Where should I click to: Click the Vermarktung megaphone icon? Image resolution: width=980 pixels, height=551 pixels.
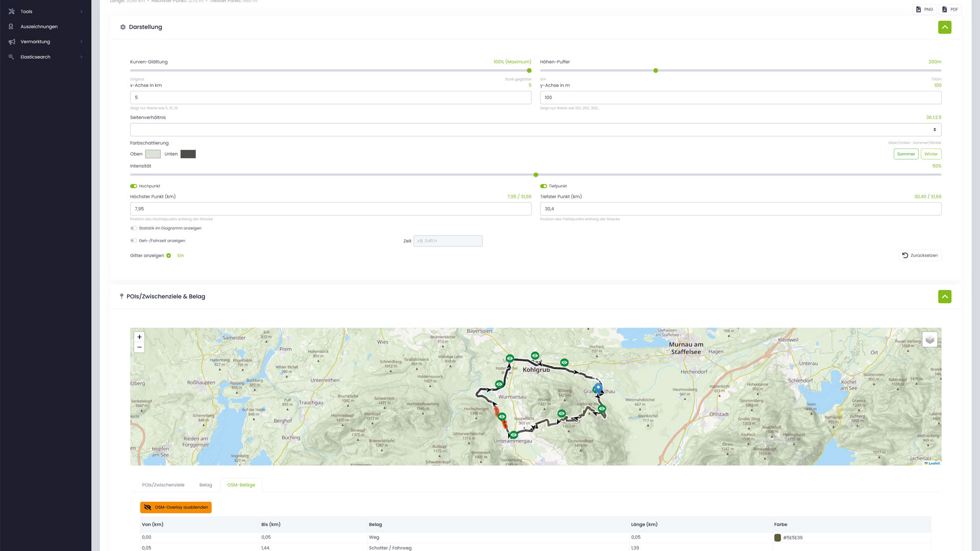[11, 42]
